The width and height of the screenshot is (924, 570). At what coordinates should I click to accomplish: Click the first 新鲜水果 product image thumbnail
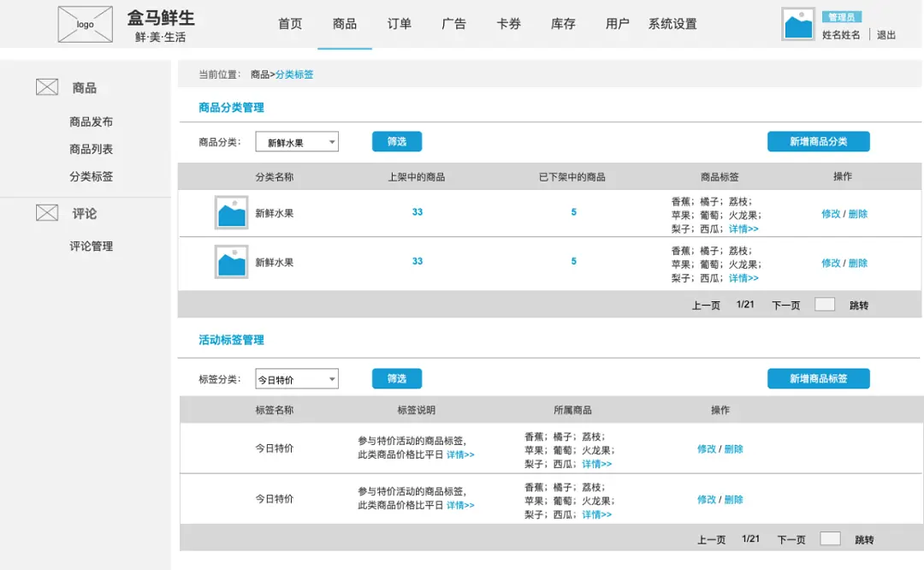pyautogui.click(x=229, y=213)
